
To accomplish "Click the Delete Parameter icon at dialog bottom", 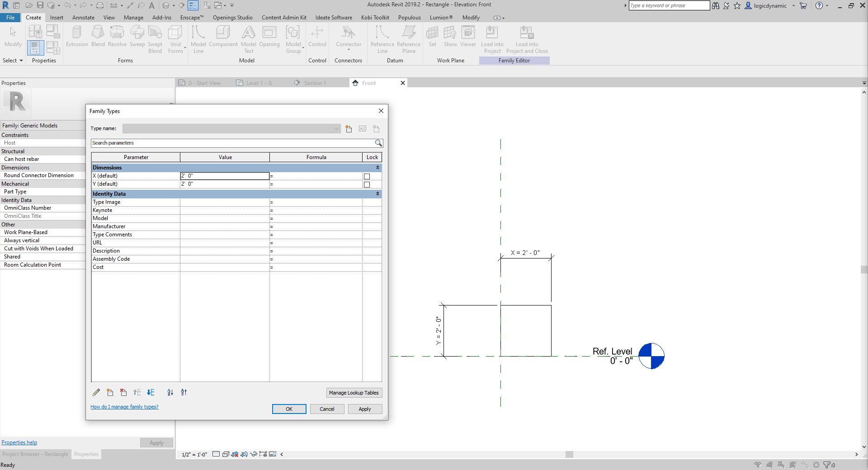I will (x=123, y=392).
